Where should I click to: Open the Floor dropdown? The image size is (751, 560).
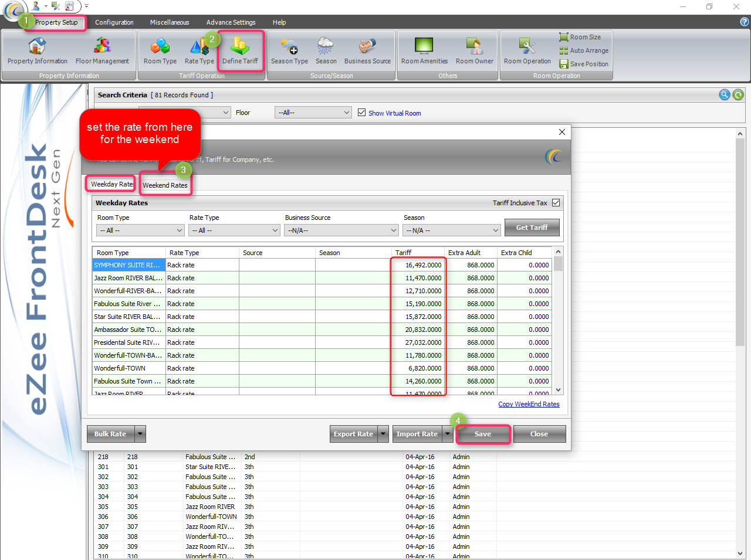[x=313, y=113]
